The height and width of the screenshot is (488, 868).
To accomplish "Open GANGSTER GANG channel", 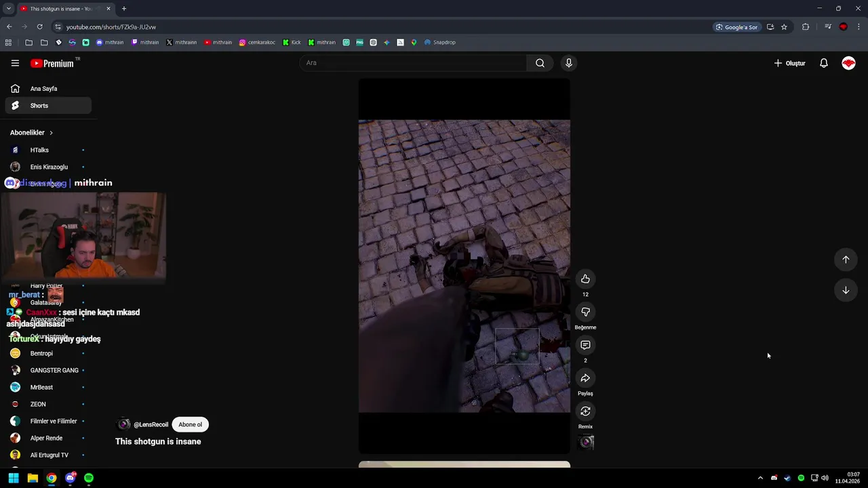I will pyautogui.click(x=48, y=370).
